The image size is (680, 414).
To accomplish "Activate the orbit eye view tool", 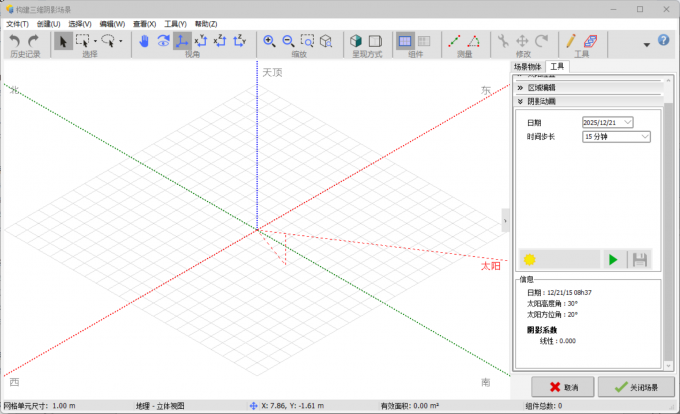I will (x=163, y=41).
